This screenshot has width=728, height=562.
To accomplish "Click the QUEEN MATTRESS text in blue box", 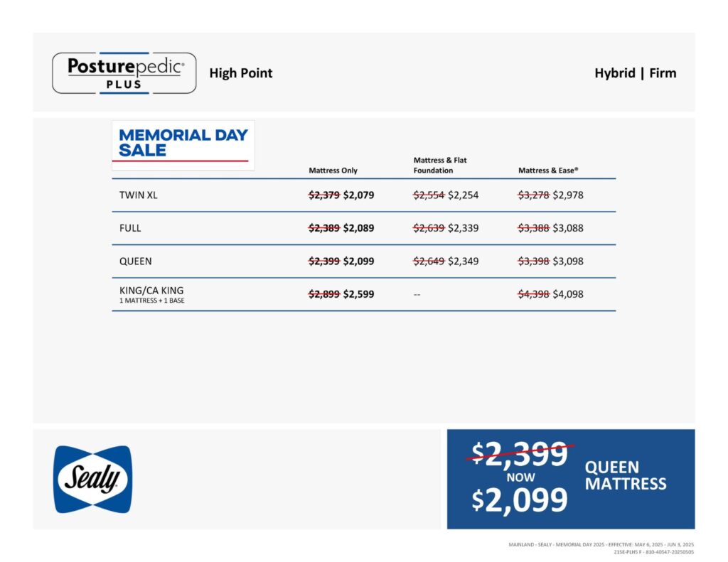I will (x=626, y=475).
